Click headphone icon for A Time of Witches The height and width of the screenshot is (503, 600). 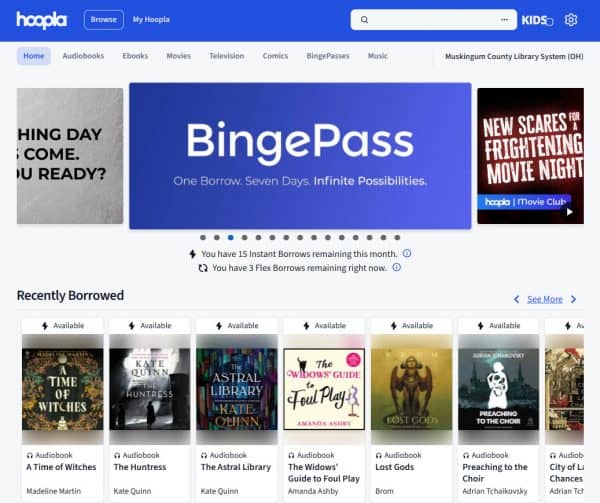[30, 456]
